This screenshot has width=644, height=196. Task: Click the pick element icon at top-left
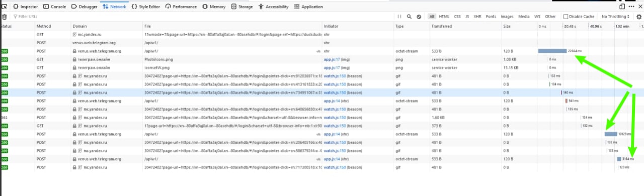pos(4,7)
